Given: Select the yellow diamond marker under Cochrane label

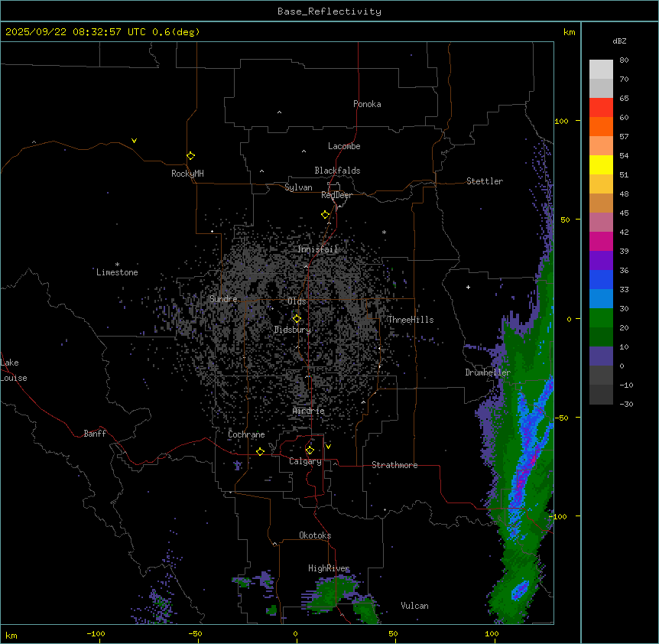Looking at the screenshot, I should [260, 451].
